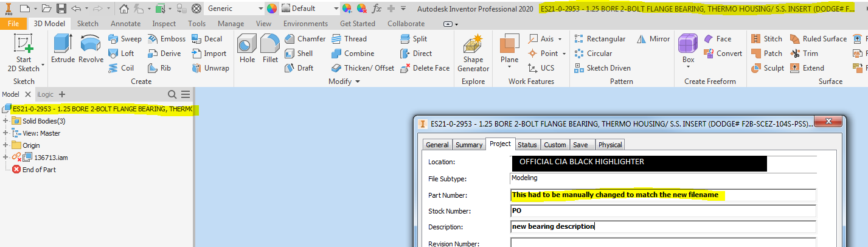
Task: Apply a Draft to faces
Action: 299,68
